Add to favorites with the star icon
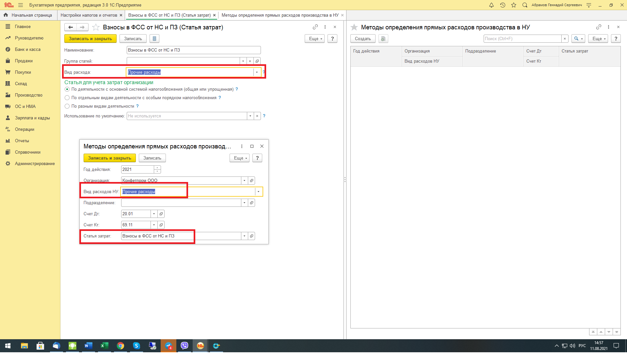 pos(514,5)
